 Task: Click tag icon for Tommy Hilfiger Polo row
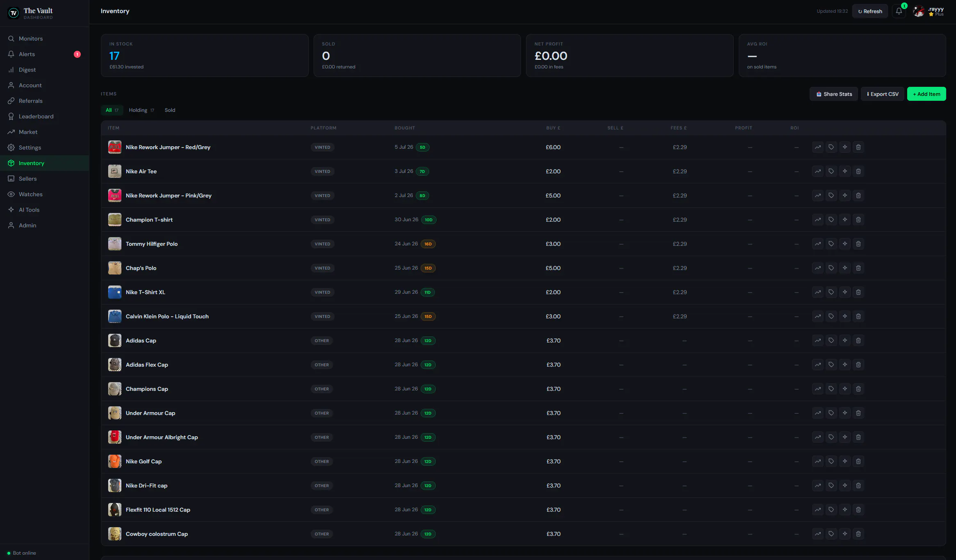[x=831, y=244]
